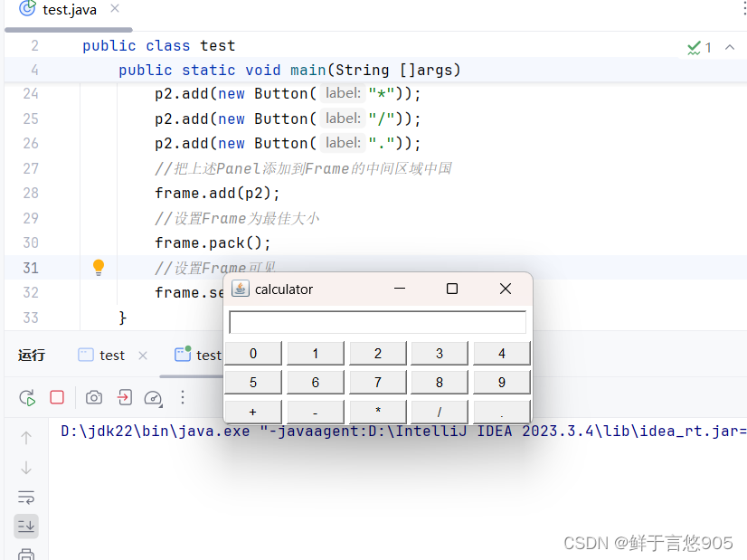
Task: Click the line adding Button "."
Action: coord(288,144)
